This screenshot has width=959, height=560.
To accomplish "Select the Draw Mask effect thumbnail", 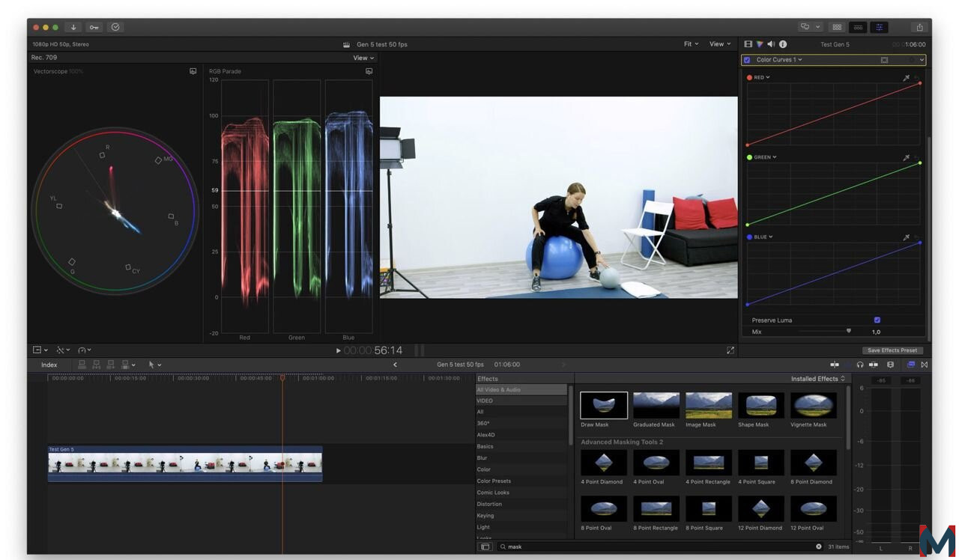I will (x=604, y=405).
